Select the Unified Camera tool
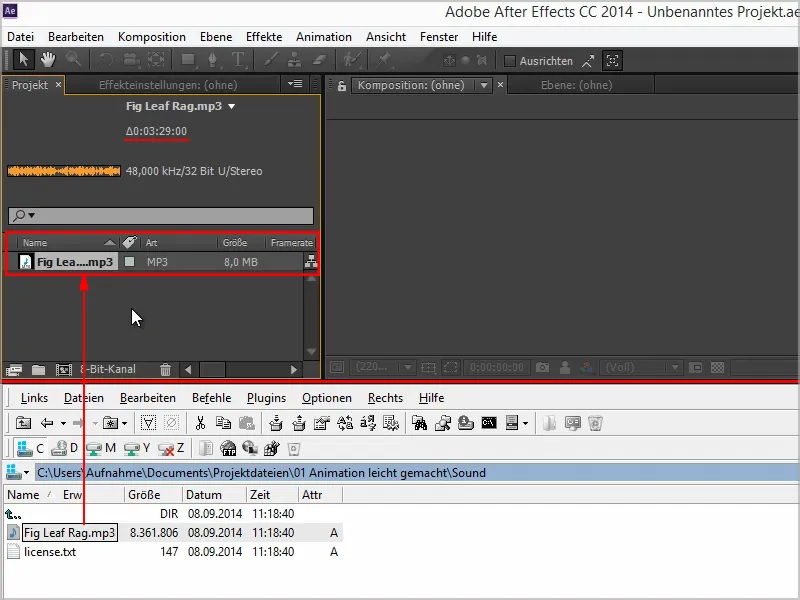Image resolution: width=800 pixels, height=600 pixels. tap(131, 60)
